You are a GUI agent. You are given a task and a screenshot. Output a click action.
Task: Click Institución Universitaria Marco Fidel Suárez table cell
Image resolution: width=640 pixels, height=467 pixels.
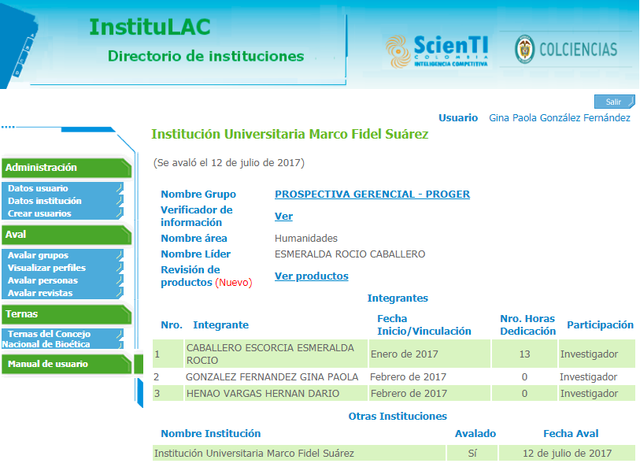pos(299,453)
